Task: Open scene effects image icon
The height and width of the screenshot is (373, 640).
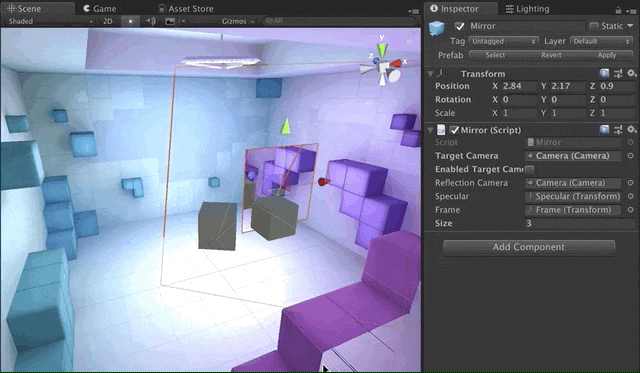Action: pyautogui.click(x=170, y=21)
